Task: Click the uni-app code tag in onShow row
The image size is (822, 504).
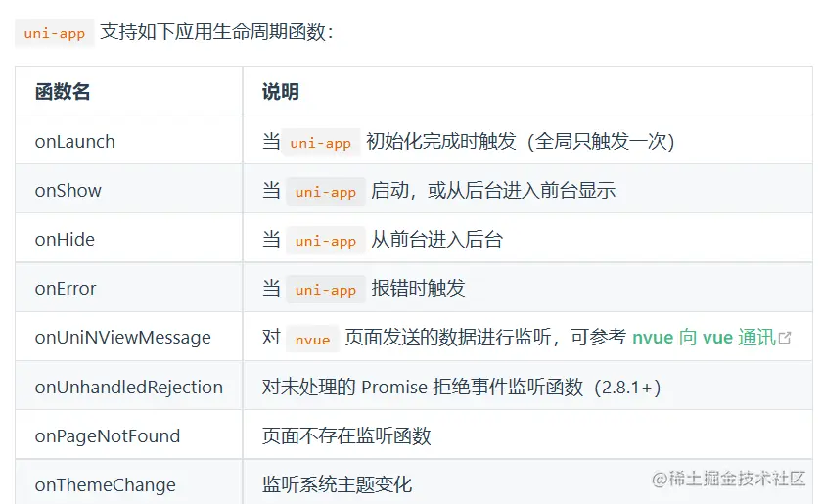Action: pos(326,191)
